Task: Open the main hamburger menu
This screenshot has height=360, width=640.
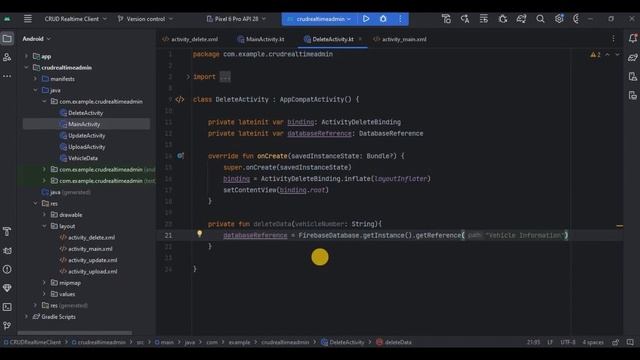Action: (x=28, y=19)
